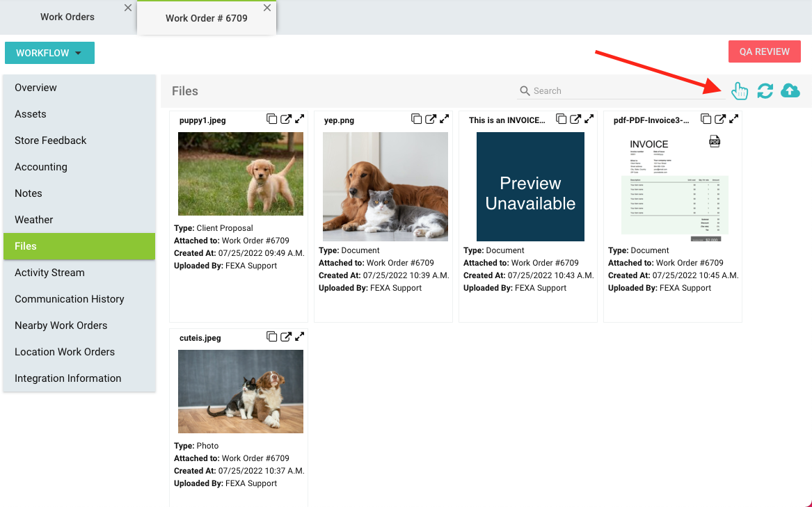812x507 pixels.
Task: Expand the INVOICE file to fullscreen
Action: point(589,119)
